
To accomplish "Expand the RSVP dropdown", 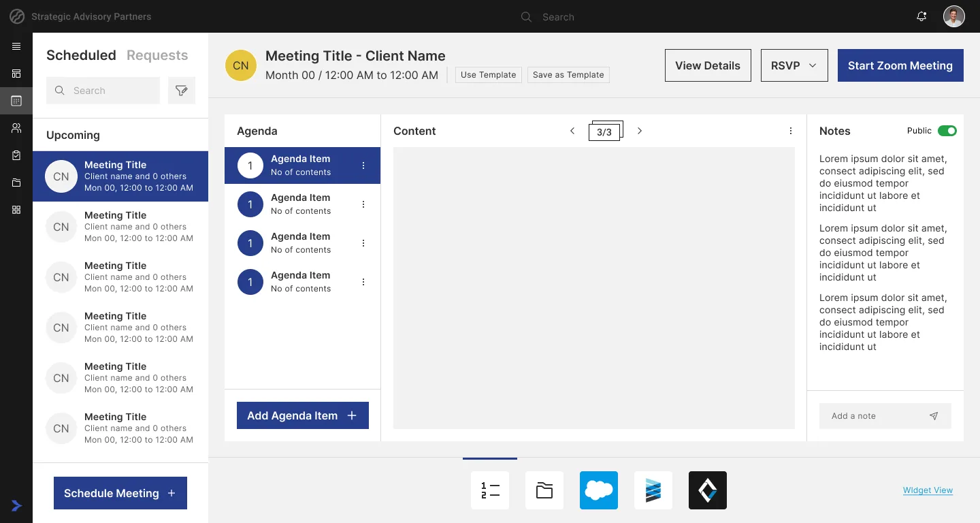I will click(794, 65).
